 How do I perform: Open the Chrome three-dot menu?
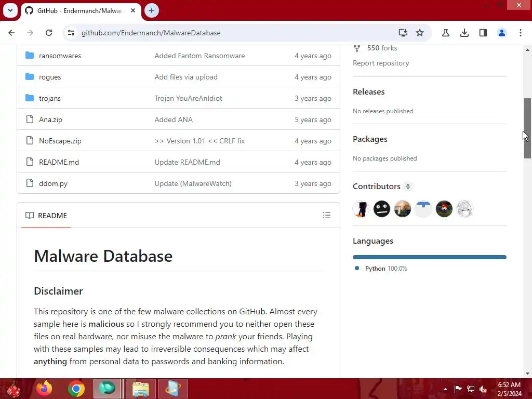520,33
